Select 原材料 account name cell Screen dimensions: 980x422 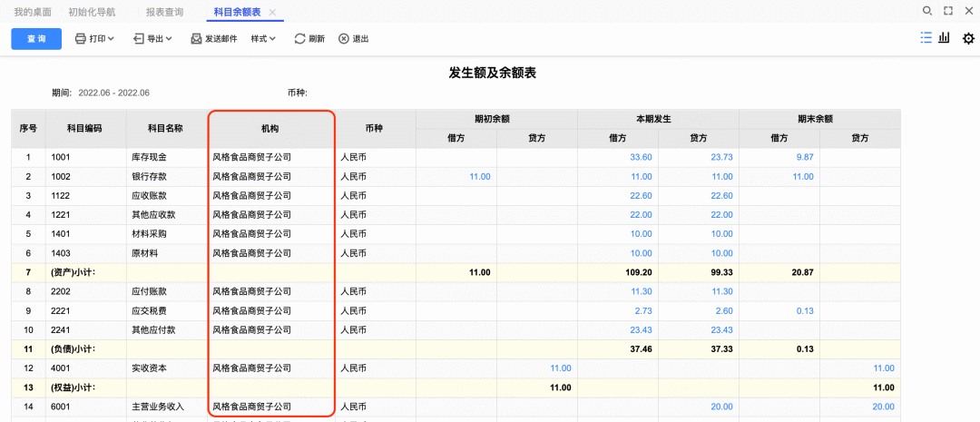pos(167,253)
